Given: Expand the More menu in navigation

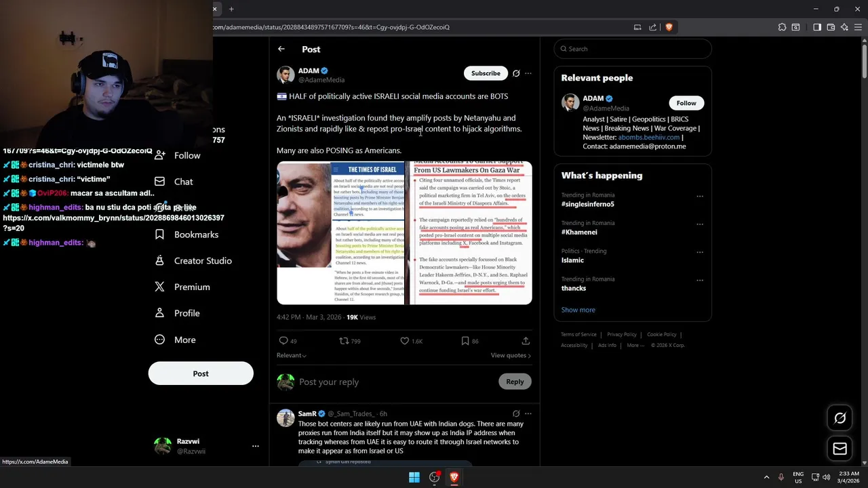Looking at the screenshot, I should 176,340.
